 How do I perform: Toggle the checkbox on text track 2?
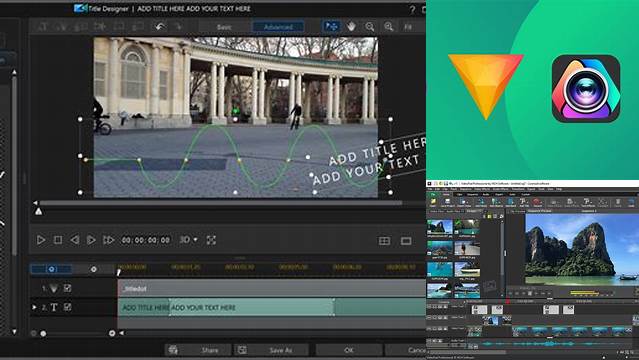click(x=67, y=307)
